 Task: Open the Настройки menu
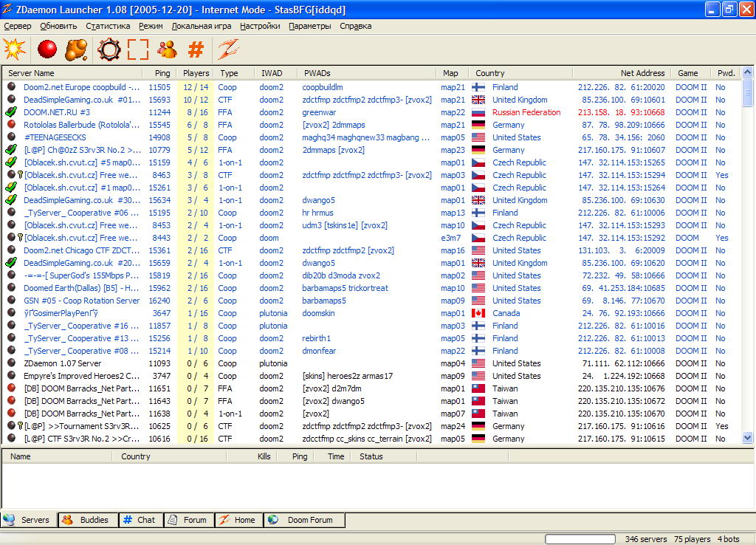(260, 26)
